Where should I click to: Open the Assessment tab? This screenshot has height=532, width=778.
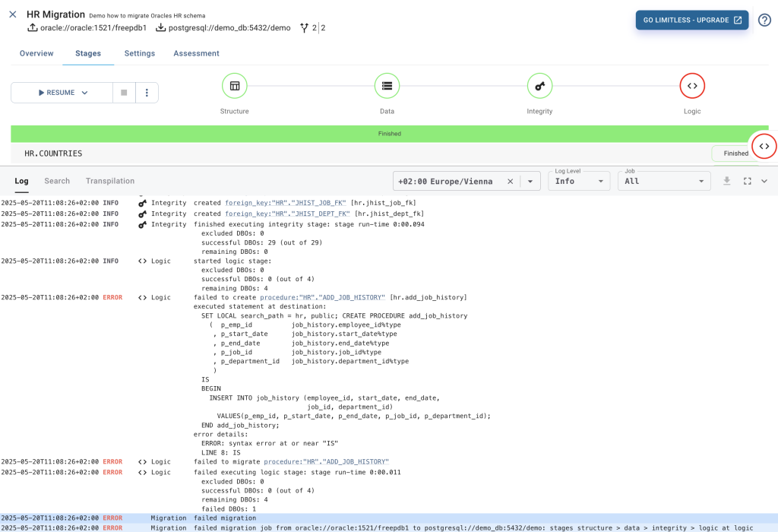click(197, 54)
